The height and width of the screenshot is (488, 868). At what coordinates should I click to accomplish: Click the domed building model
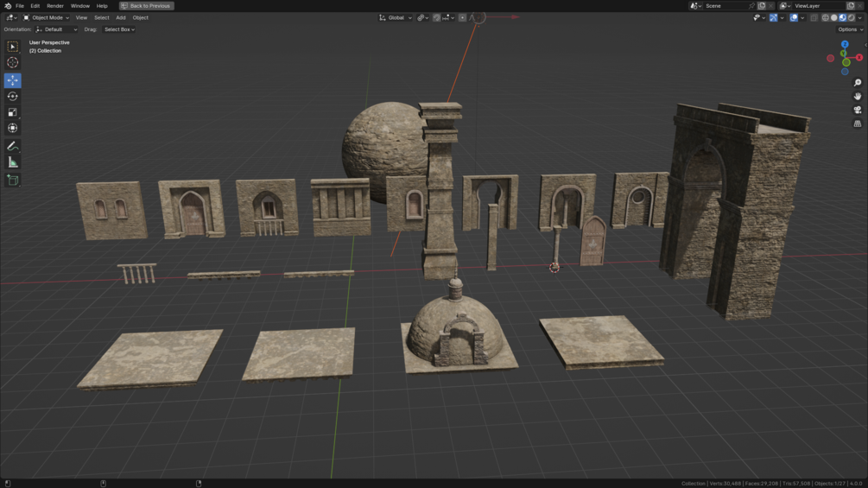click(x=459, y=328)
